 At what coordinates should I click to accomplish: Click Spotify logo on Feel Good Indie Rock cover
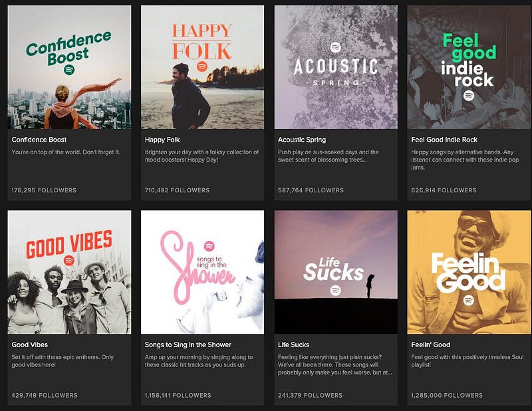pos(468,96)
